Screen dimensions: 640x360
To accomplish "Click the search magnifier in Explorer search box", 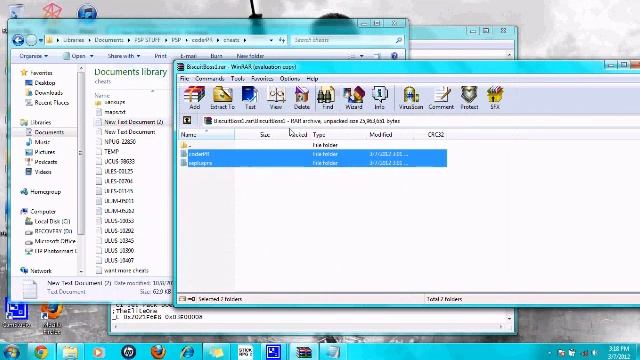I will click(399, 40).
